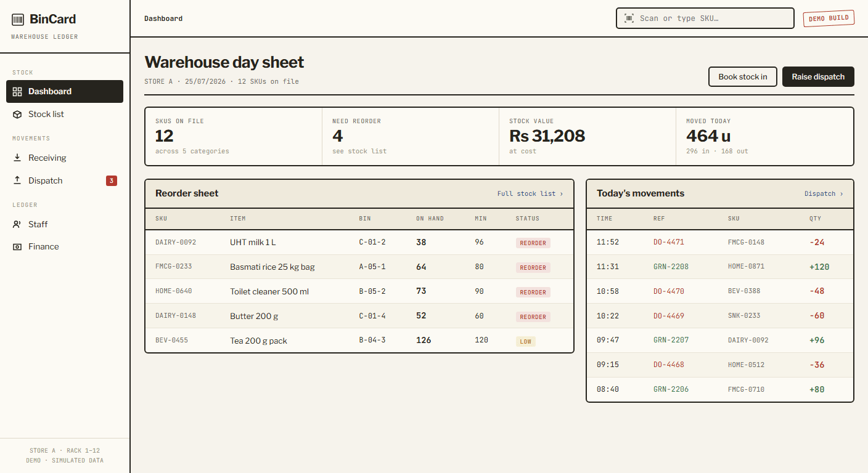This screenshot has width=868, height=473.
Task: Click the BEV-0455 SKU cell
Action: 172,341
